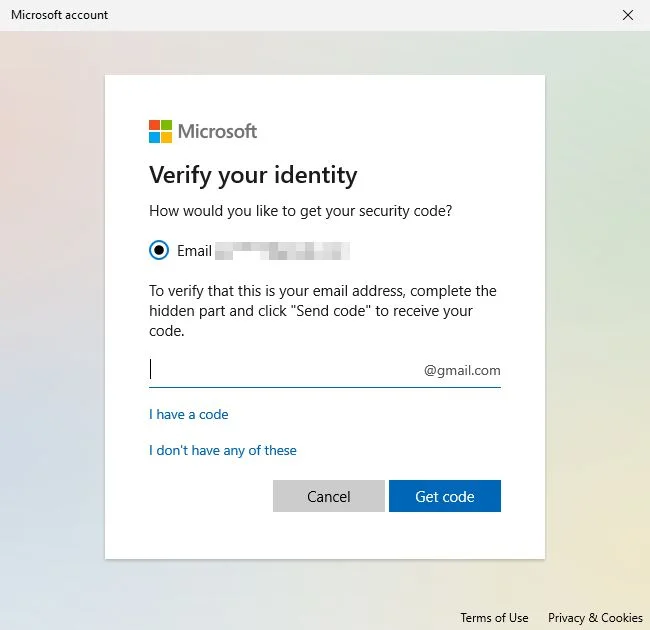The image size is (650, 630).
Task: Select the Email radio button
Action: 159,250
